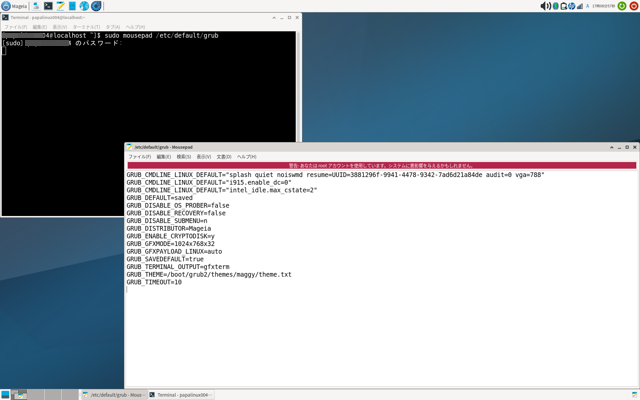Screen dimensions: 640x400
Task: Open the terminal's ターミナル(T) menu
Action: [87, 27]
